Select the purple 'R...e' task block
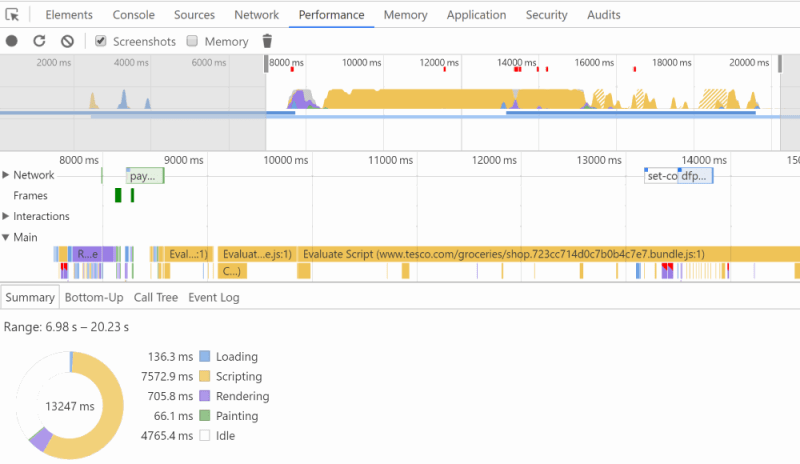800x464 pixels. 93,254
